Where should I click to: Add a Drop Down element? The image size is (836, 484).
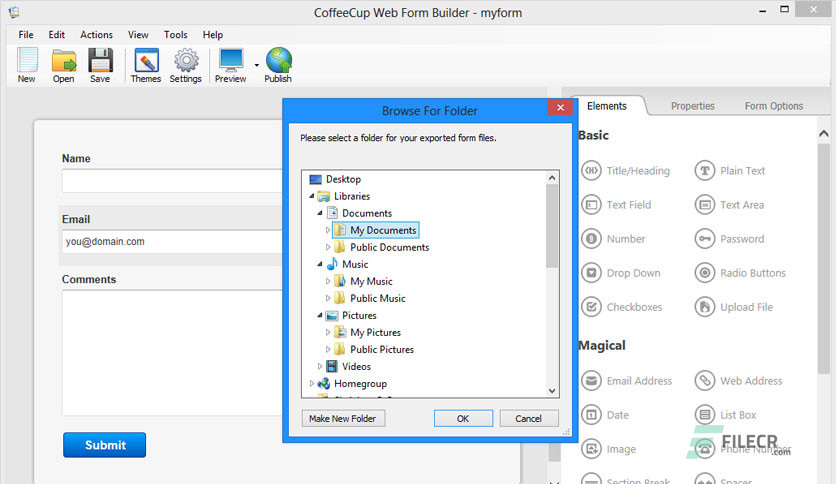[x=621, y=273]
